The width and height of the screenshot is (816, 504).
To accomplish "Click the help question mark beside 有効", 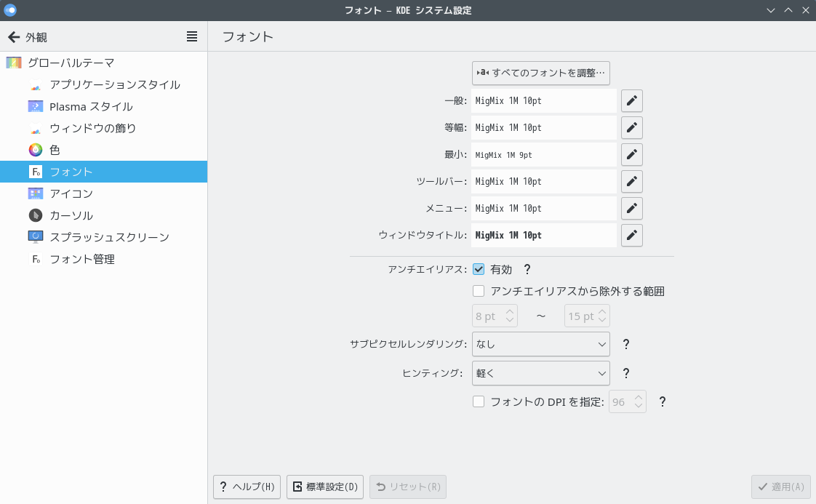I will [x=527, y=270].
